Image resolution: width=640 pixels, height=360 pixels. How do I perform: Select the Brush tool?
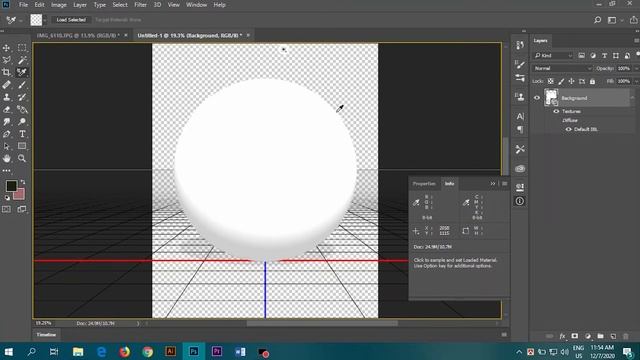[22, 85]
